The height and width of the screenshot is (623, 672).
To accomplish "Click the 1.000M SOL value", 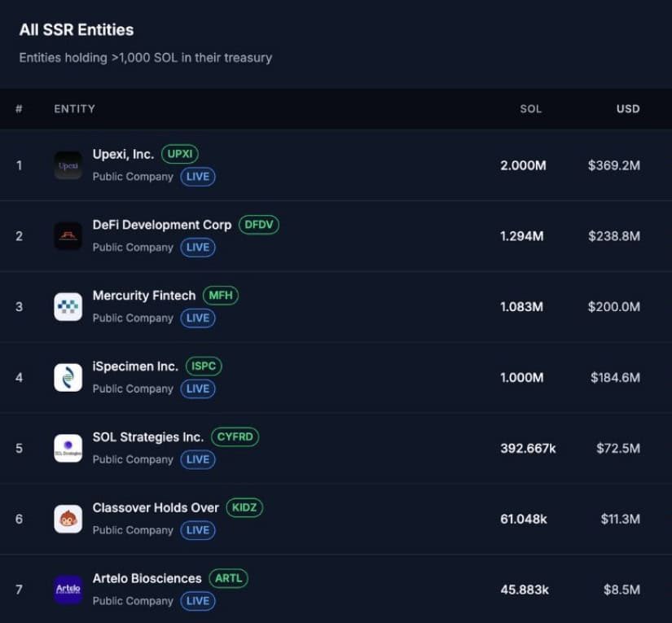I will pyautogui.click(x=522, y=378).
